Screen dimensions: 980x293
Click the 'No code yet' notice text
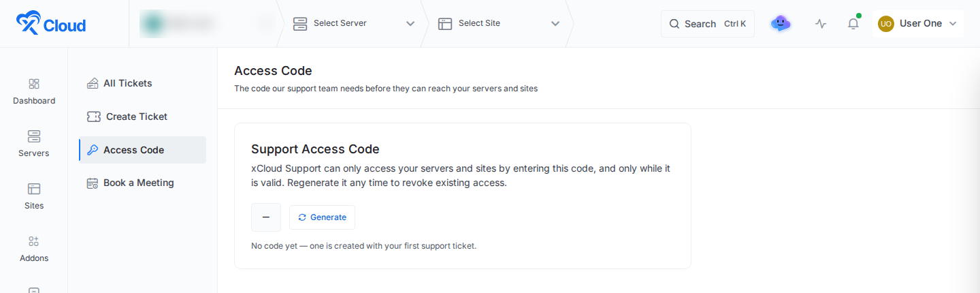(x=363, y=246)
